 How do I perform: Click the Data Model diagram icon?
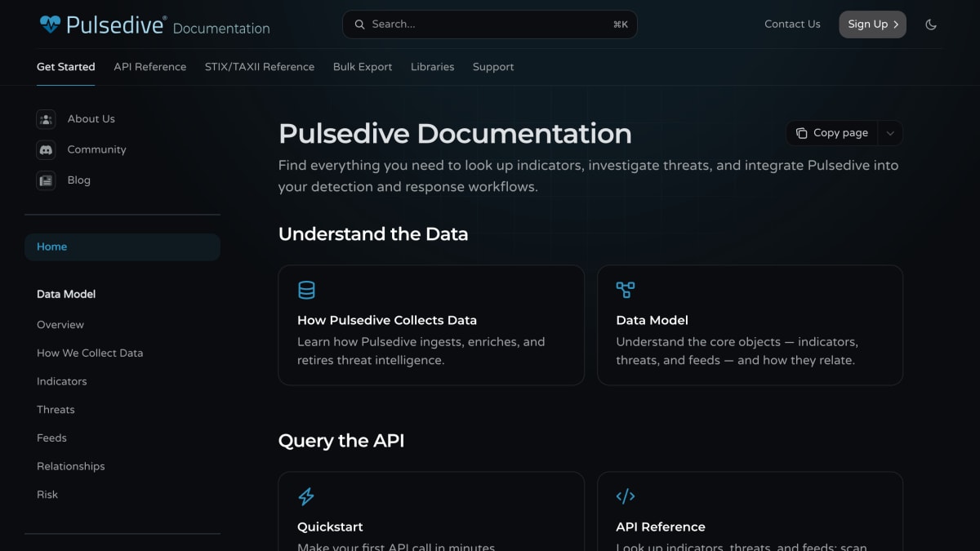coord(626,290)
